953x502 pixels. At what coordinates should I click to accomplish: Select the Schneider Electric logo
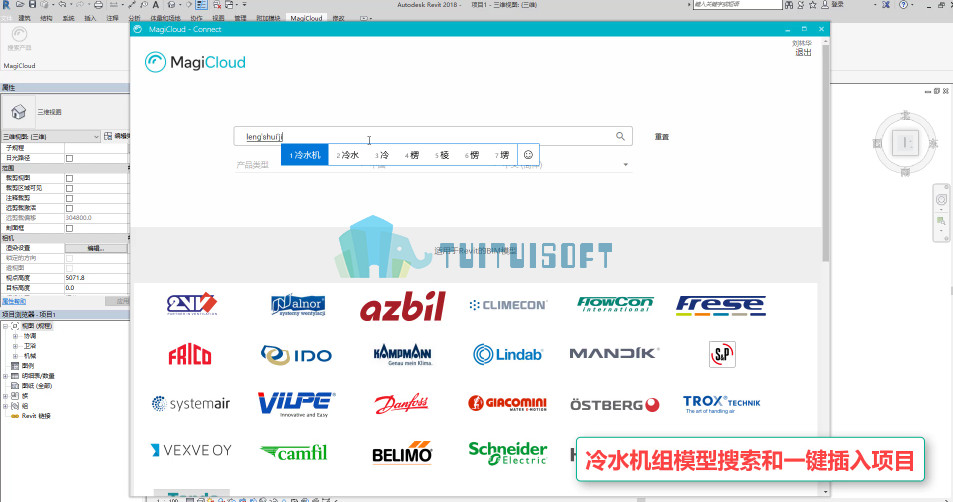[x=507, y=453]
